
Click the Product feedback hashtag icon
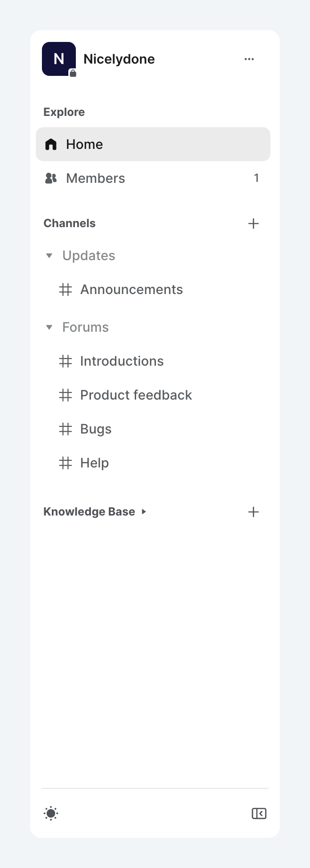pyautogui.click(x=66, y=395)
